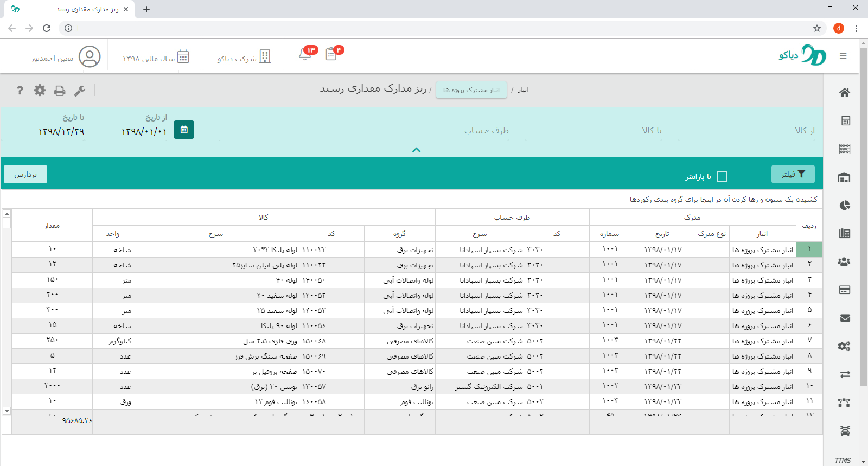The width and height of the screenshot is (868, 466).
Task: Click the table scroll up arrow
Action: pos(7,213)
